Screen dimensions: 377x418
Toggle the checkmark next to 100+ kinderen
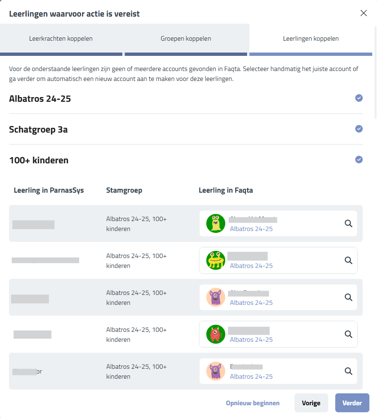(x=359, y=160)
